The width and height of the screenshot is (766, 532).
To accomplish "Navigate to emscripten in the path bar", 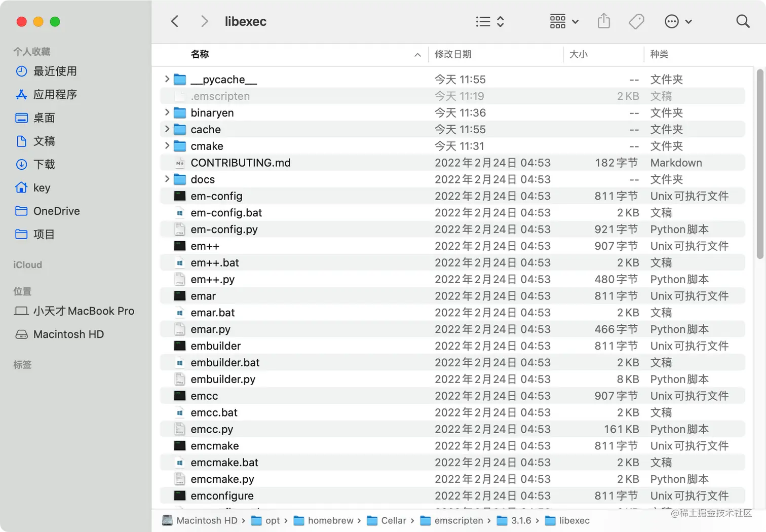I will [x=458, y=520].
